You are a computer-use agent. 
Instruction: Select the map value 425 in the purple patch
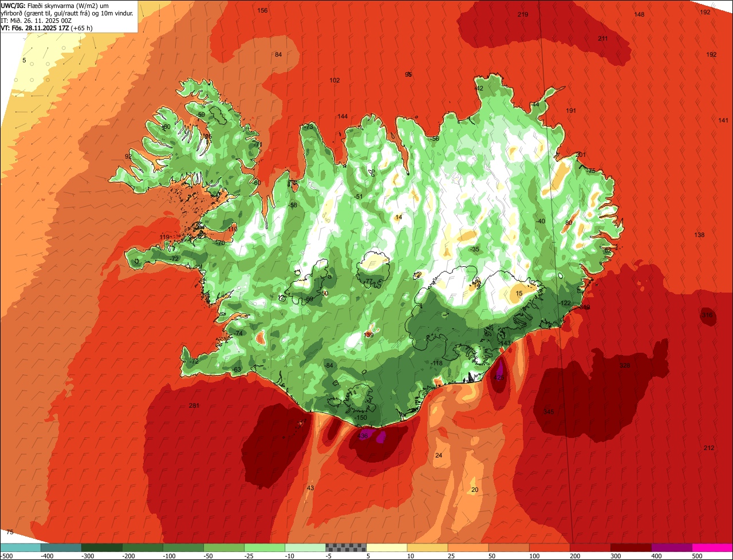[x=499, y=378]
